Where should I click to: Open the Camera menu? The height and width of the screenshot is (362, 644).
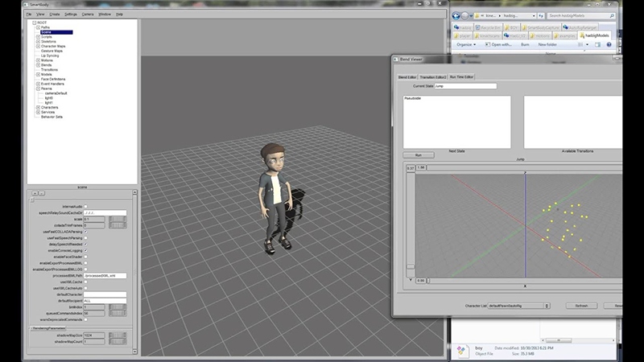[x=88, y=14]
